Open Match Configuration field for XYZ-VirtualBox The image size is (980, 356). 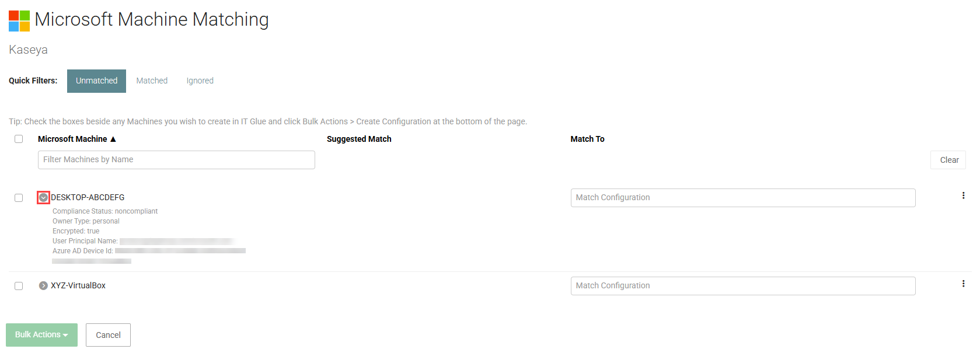pos(743,286)
